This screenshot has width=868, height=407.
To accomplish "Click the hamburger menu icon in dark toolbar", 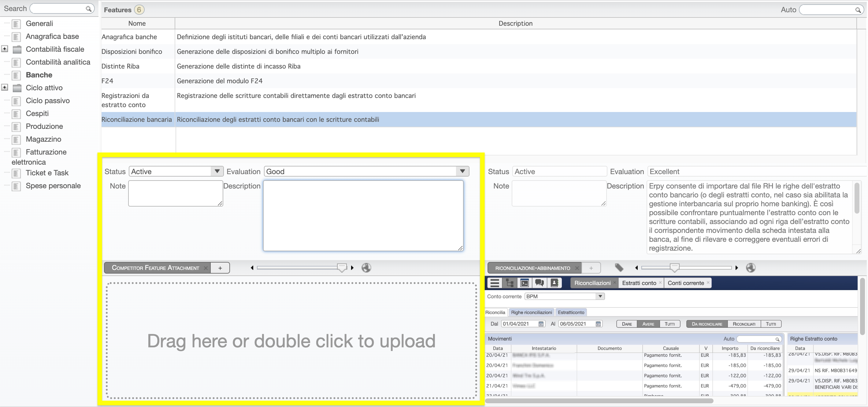I will coord(495,283).
